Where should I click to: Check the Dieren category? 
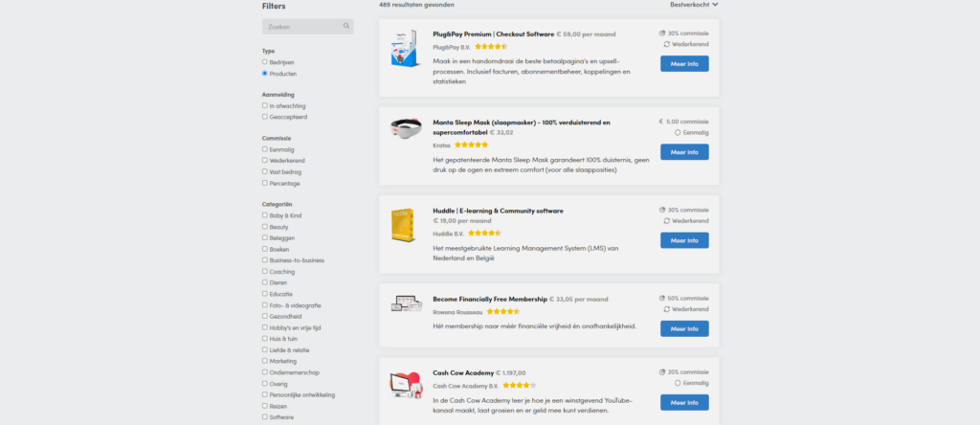click(x=265, y=282)
